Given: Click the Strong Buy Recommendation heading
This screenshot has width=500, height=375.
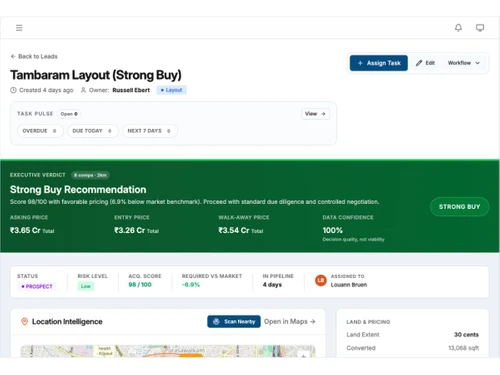Looking at the screenshot, I should coord(78,189).
